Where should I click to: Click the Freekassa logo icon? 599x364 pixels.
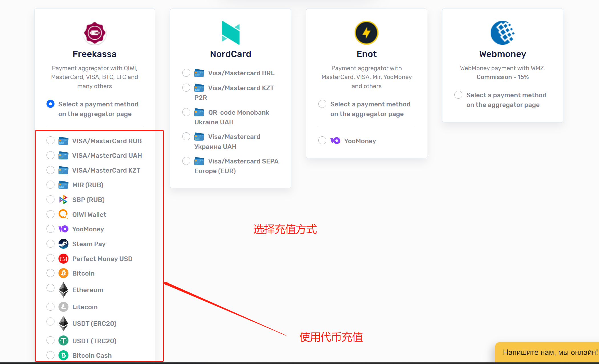[x=95, y=33]
